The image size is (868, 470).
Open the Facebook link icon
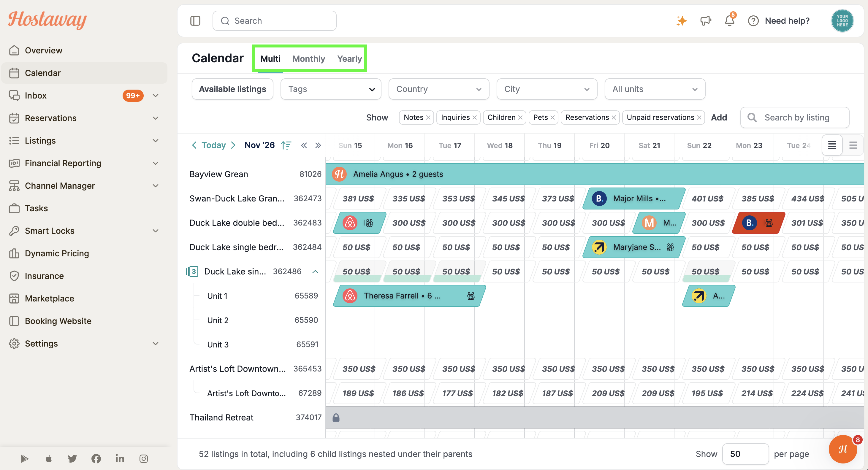pyautogui.click(x=96, y=458)
